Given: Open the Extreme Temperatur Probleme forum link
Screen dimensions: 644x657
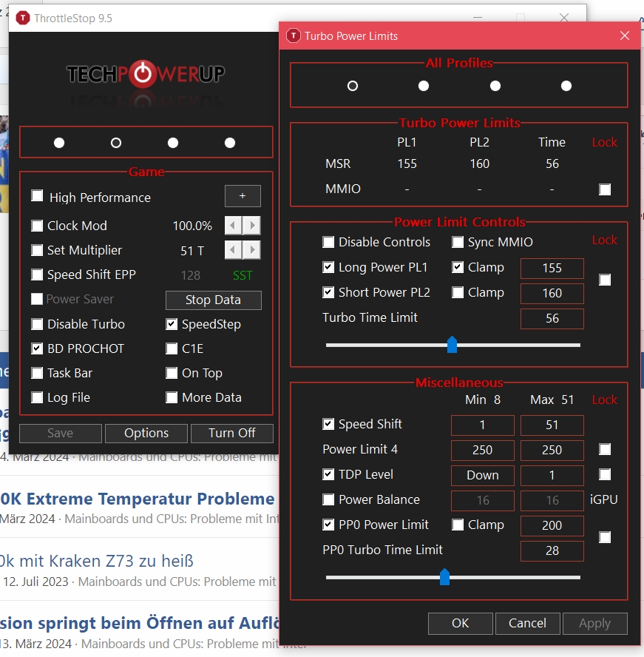Looking at the screenshot, I should point(138,499).
